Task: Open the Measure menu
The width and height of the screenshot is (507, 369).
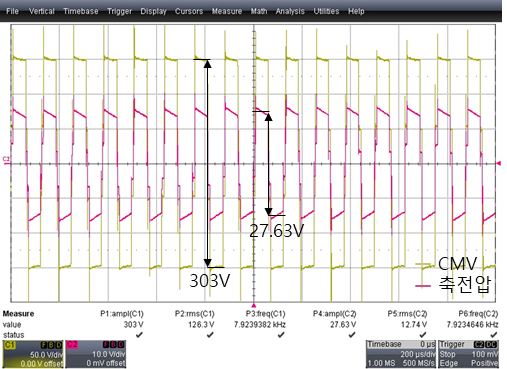Action: (227, 11)
